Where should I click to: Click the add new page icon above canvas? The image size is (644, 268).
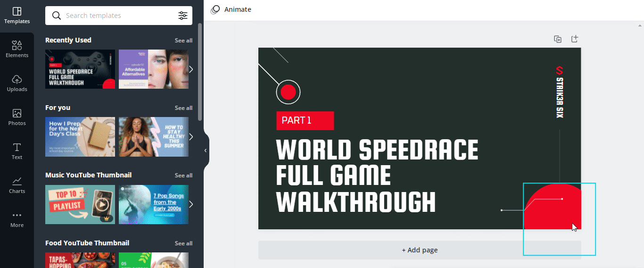575,39
